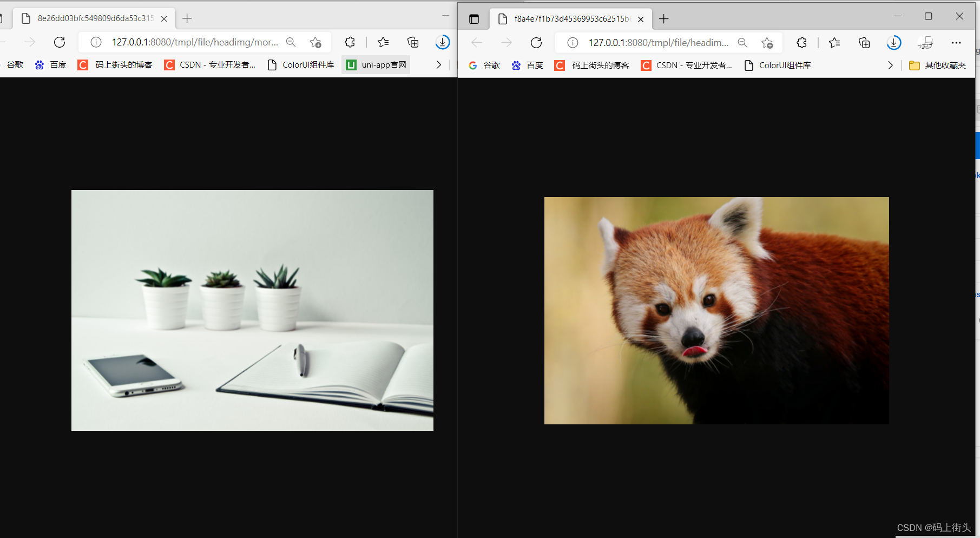Screen dimensions: 980x538
Task: Refresh the page in the left browser window
Action: tap(60, 42)
